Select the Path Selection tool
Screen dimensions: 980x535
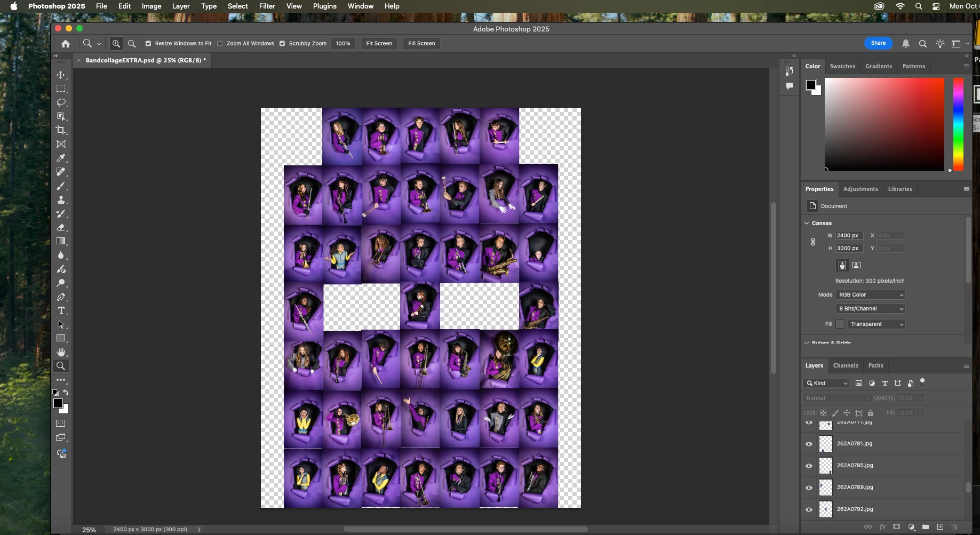(61, 324)
